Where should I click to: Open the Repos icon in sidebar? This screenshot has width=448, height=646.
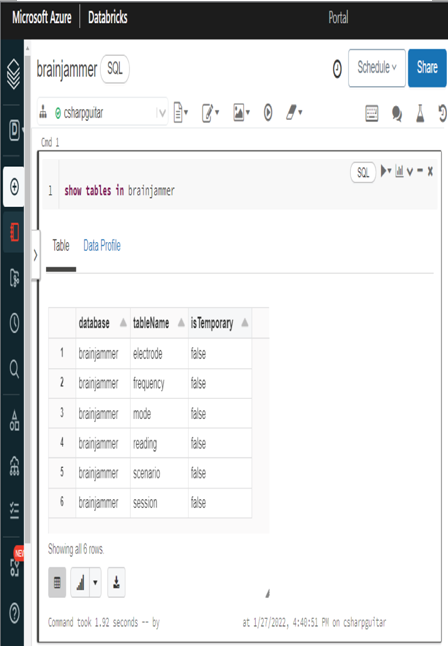[x=14, y=278]
